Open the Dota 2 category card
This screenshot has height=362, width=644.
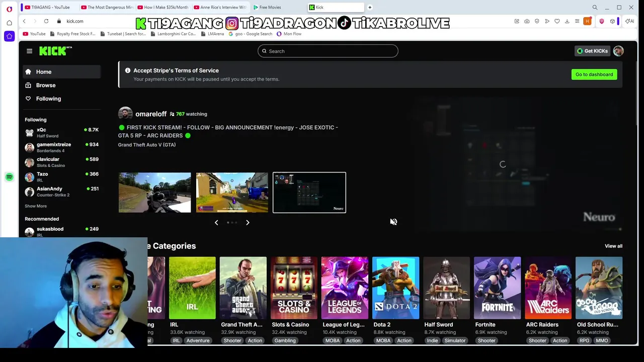tap(395, 288)
